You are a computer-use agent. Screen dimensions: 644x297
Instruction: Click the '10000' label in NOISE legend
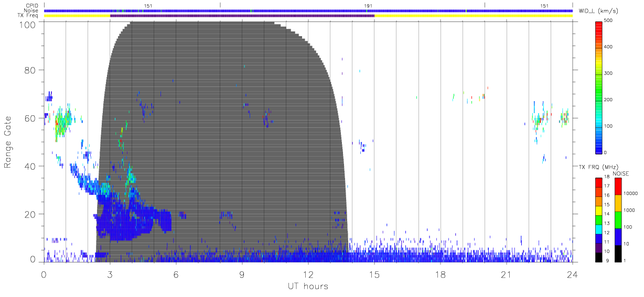coord(631,193)
